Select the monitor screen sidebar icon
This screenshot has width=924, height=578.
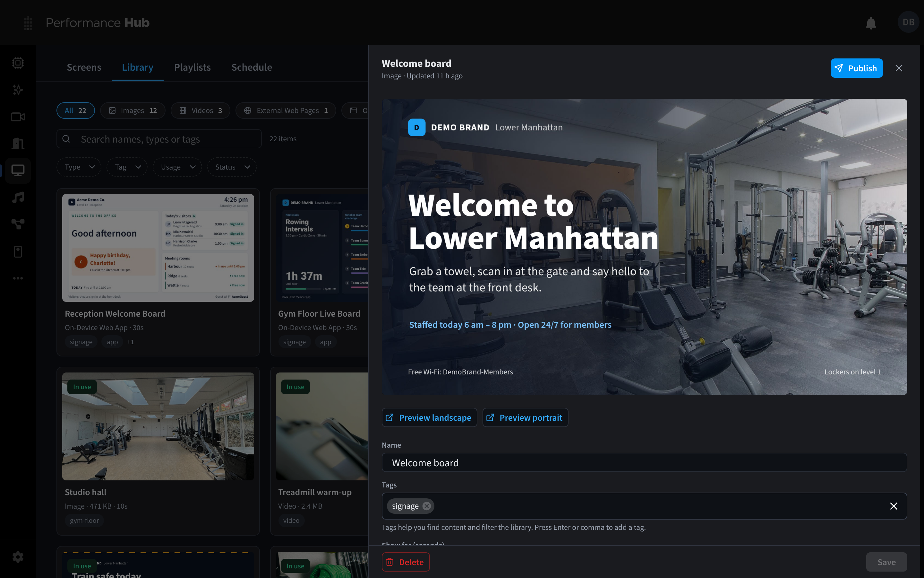coord(18,171)
